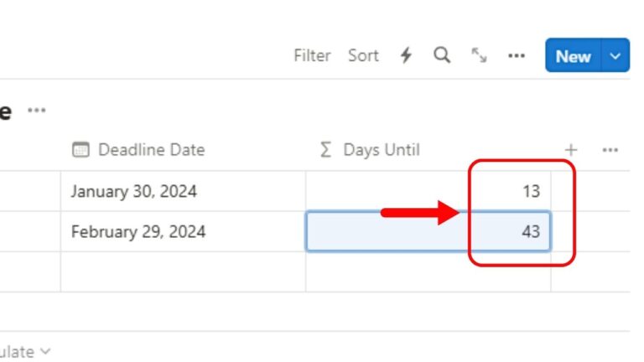This screenshot has width=644, height=362.
Task: Open the Days Until column header menu
Action: tap(428, 150)
